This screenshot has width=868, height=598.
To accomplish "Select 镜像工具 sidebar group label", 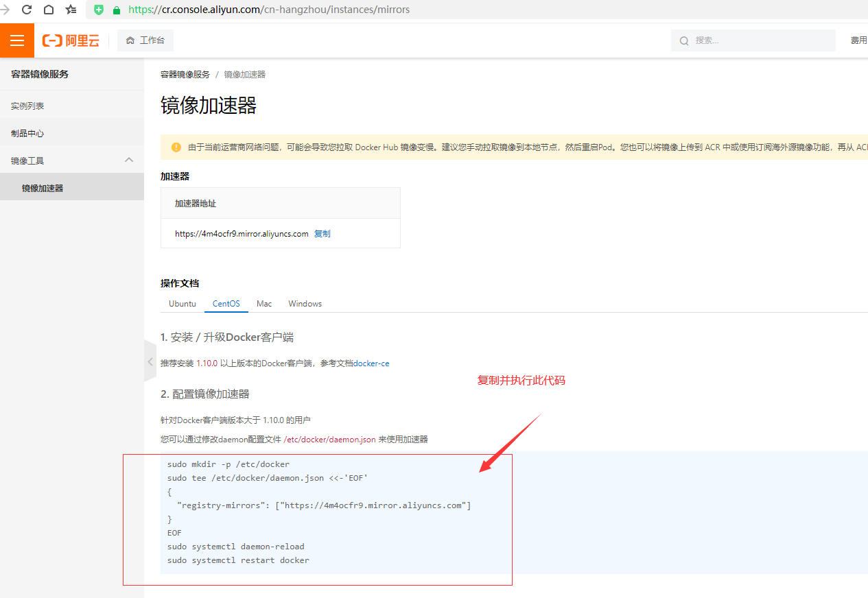I will click(27, 160).
